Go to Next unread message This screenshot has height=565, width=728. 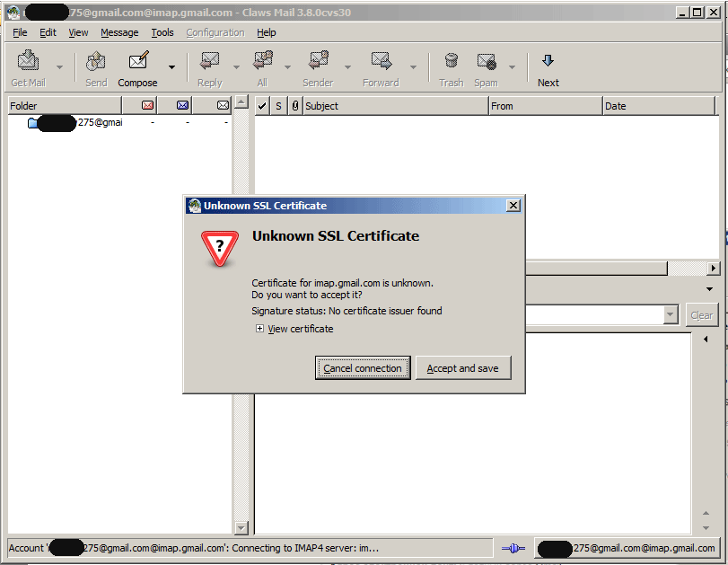coord(548,68)
